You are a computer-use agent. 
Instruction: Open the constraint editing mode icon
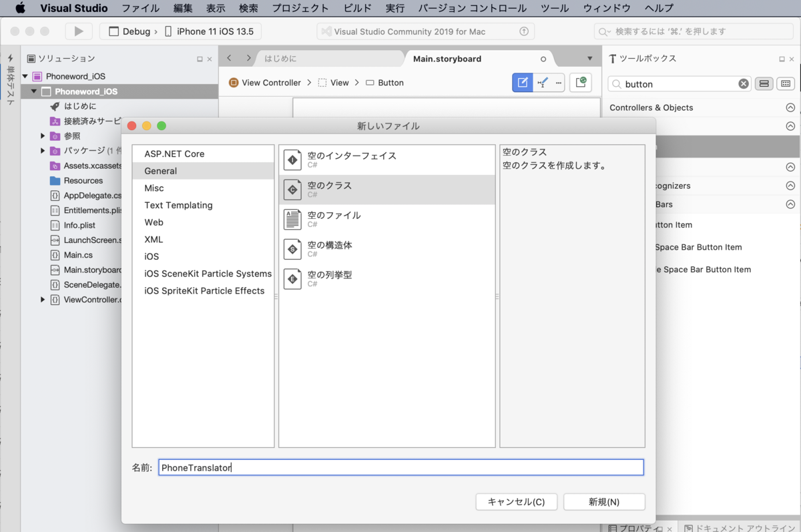pyautogui.click(x=542, y=83)
